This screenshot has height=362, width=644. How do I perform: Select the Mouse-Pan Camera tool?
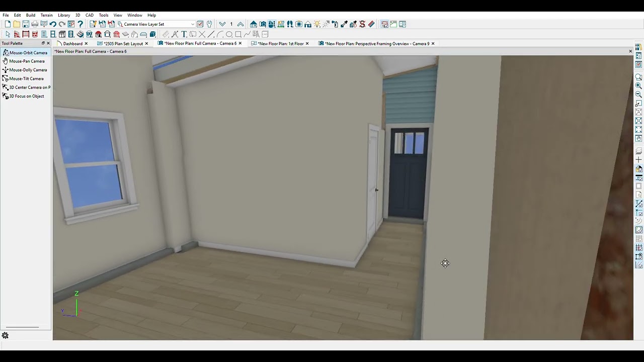coord(24,61)
